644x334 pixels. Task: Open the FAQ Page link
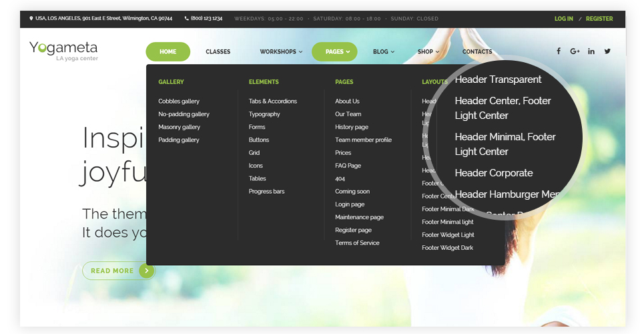(348, 166)
